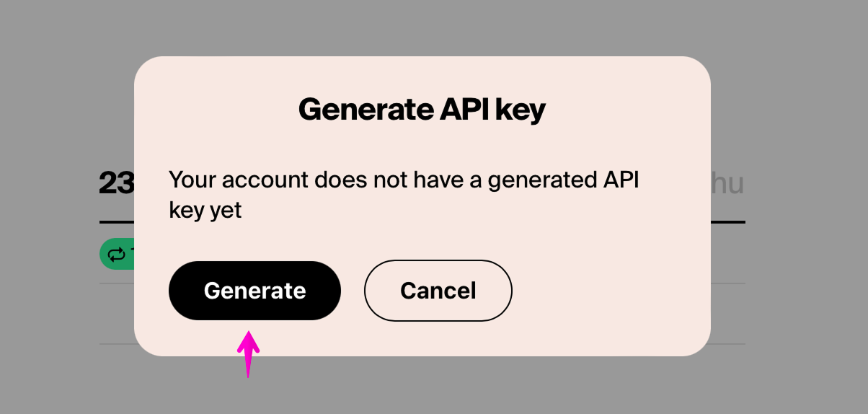Click the word "API" in dialog heading

[x=461, y=110]
